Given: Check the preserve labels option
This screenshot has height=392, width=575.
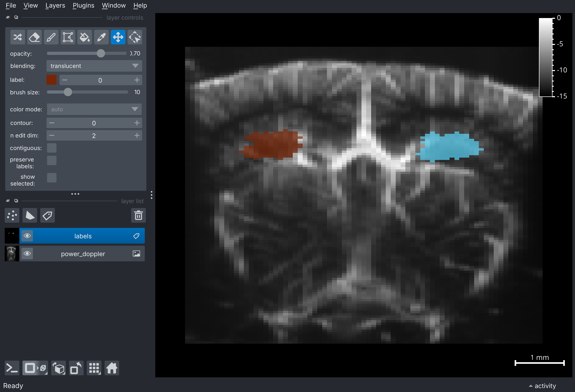Looking at the screenshot, I should point(52,160).
